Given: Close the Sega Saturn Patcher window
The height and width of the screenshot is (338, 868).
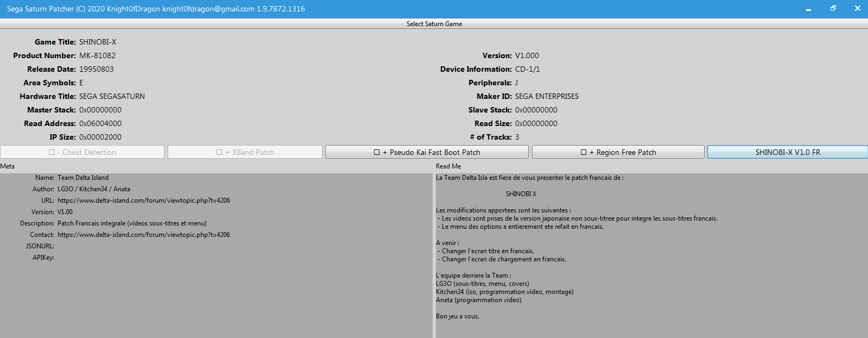Looking at the screenshot, I should point(857,9).
